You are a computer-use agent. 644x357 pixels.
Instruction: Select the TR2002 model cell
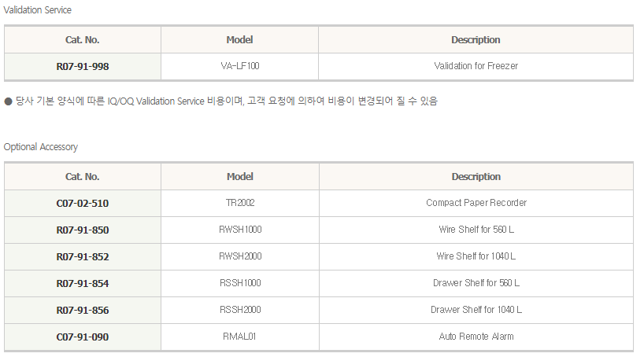click(240, 203)
